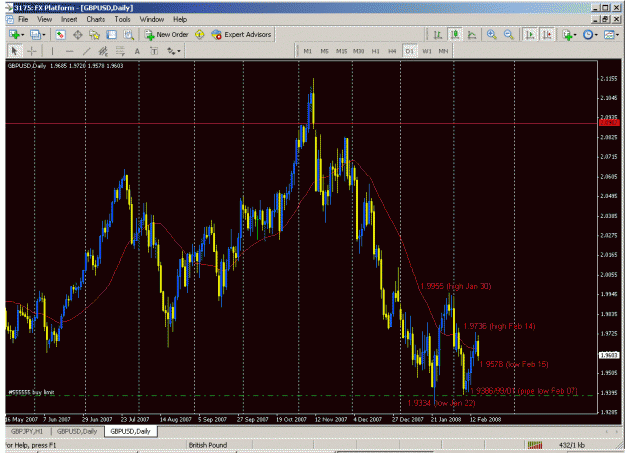
Task: Open the Periods clock icon
Action: tap(588, 35)
